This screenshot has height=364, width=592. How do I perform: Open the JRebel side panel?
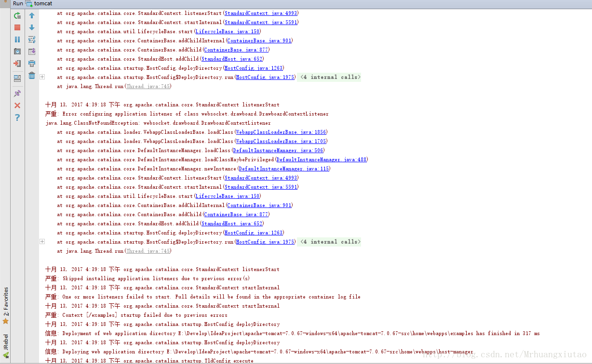pos(6,346)
